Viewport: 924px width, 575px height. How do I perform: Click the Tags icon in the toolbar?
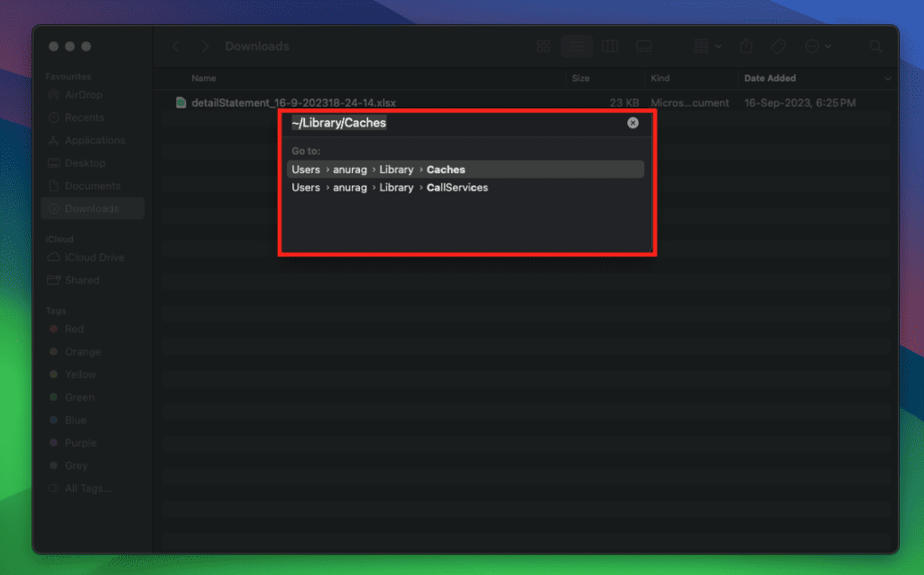click(x=778, y=46)
